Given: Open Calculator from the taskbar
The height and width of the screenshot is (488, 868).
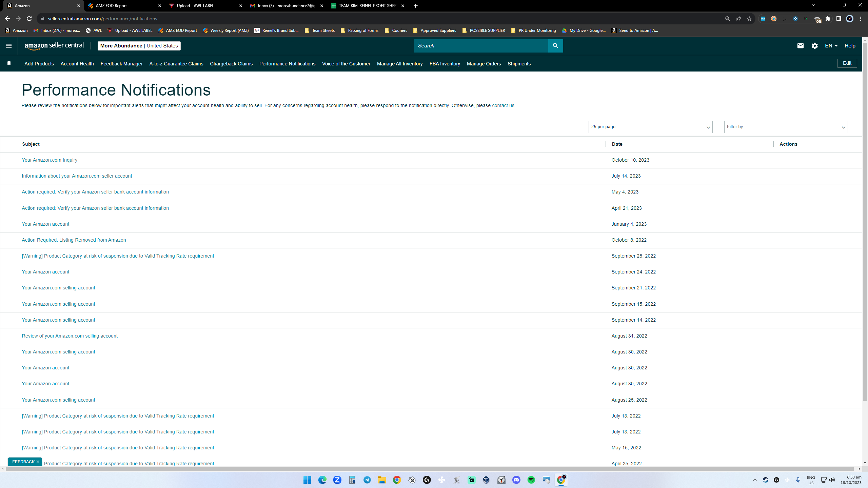Looking at the screenshot, I should pyautogui.click(x=352, y=480).
